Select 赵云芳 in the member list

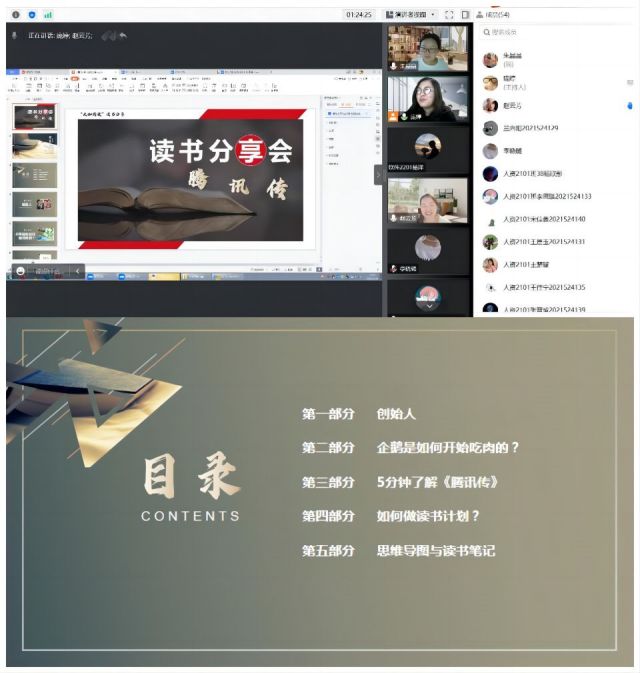(556, 105)
